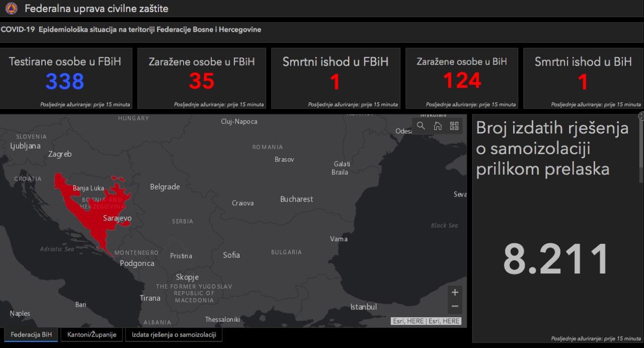
Task: Click Naples on the map
Action: point(20,314)
